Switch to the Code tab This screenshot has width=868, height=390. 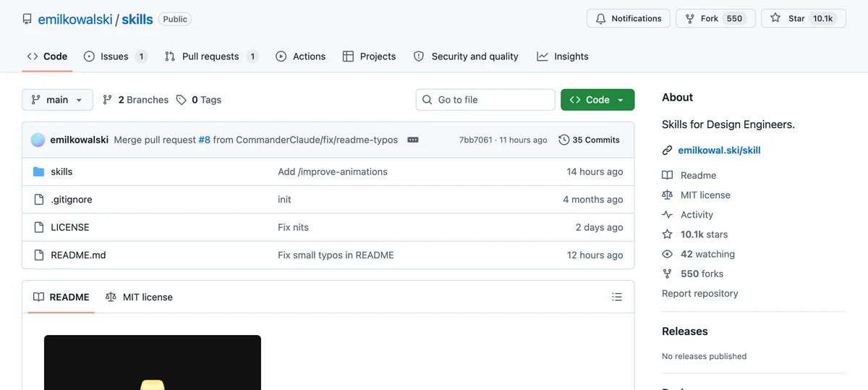[x=47, y=56]
